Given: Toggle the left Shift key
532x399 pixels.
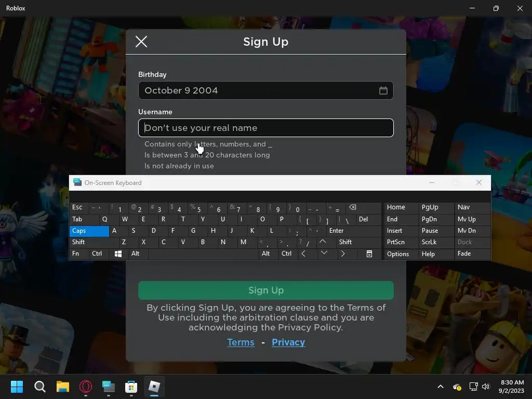Looking at the screenshot, I should point(94,242).
